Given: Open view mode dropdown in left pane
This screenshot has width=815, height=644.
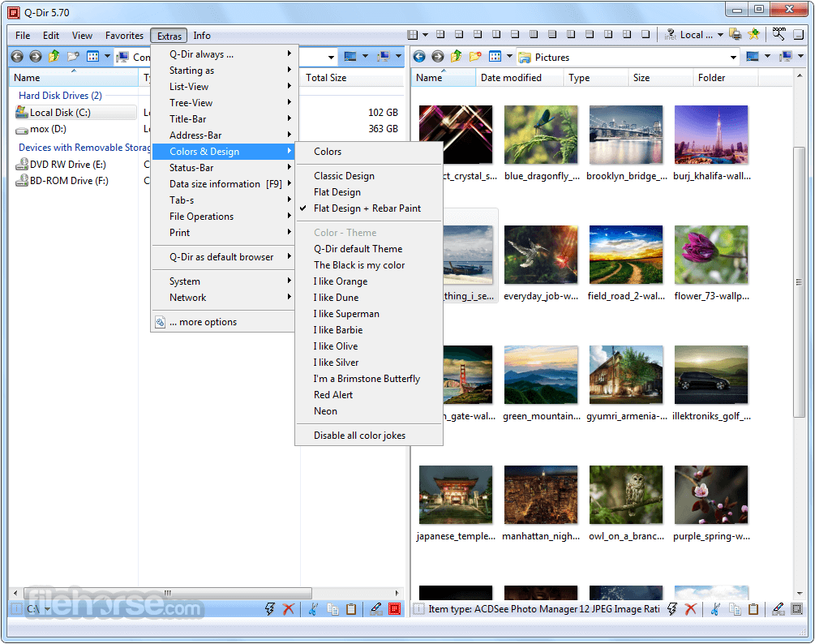Looking at the screenshot, I should 107,56.
